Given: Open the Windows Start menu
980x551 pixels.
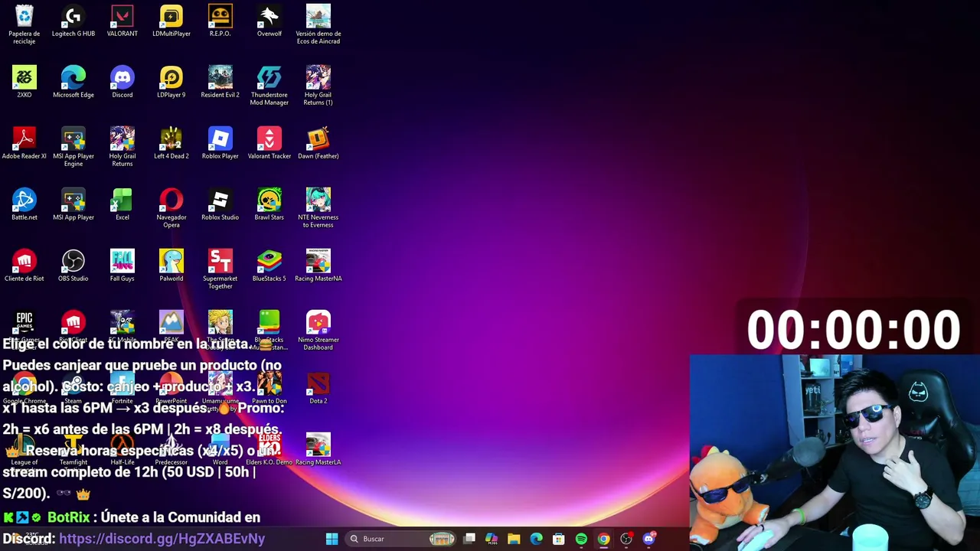Looking at the screenshot, I should pyautogui.click(x=332, y=539).
